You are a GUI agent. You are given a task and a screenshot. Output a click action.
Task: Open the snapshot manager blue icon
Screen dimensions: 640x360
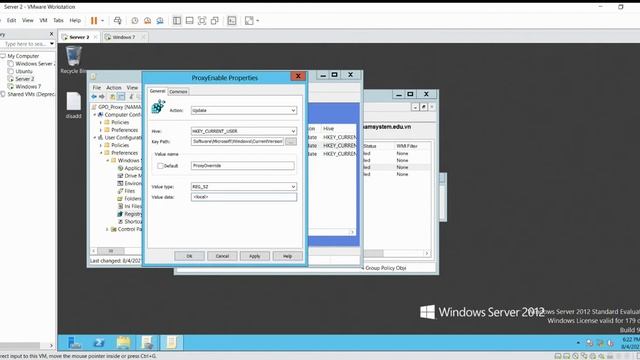160,20
